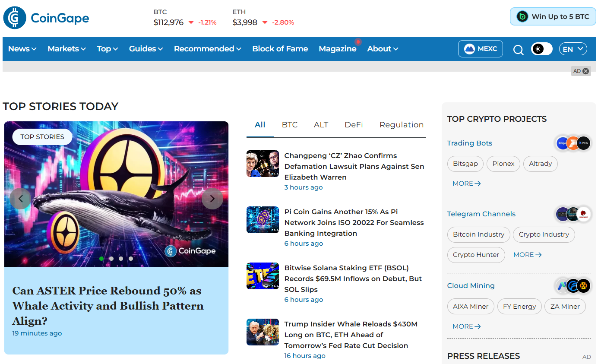The image size is (601, 364).
Task: Click the Pi Coin article thumbnail
Action: tap(263, 220)
